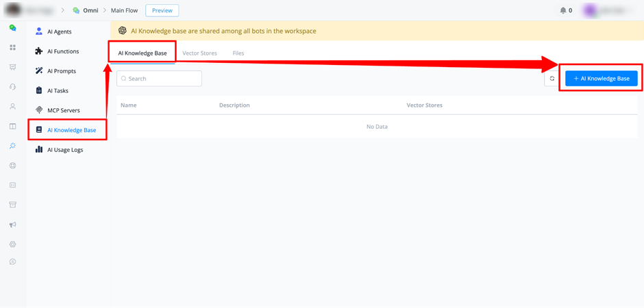Viewport: 644px width, 308px height.
Task: Click the + AI Knowledge Base button
Action: pyautogui.click(x=602, y=79)
